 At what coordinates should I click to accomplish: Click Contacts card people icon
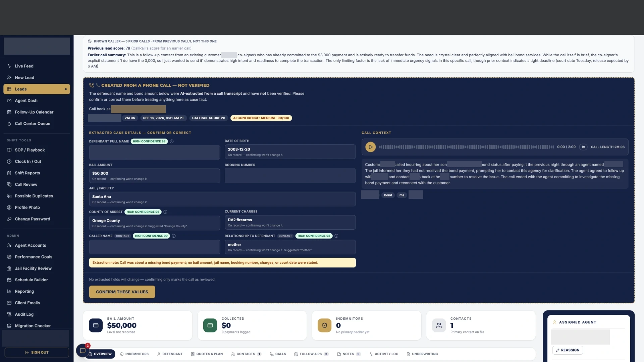pyautogui.click(x=439, y=325)
